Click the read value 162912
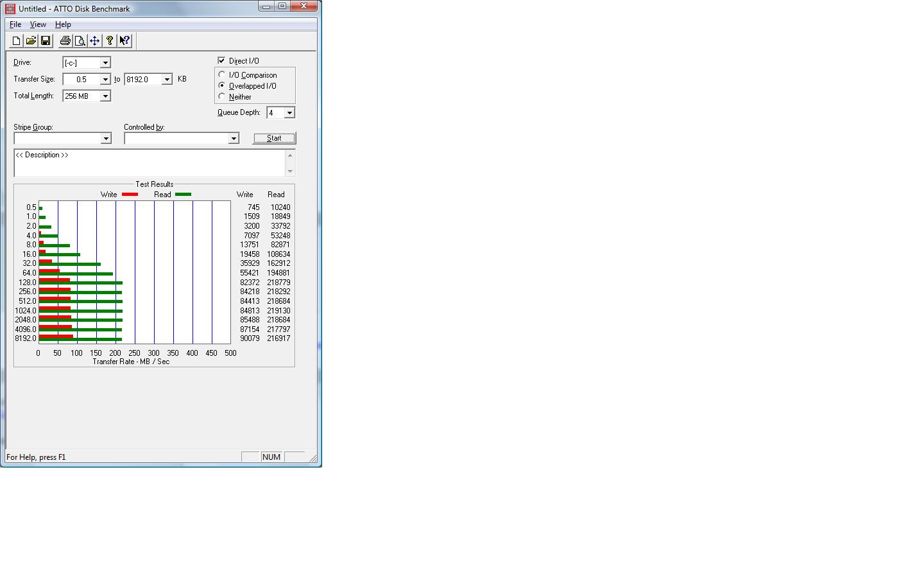924x578 pixels. coord(278,263)
